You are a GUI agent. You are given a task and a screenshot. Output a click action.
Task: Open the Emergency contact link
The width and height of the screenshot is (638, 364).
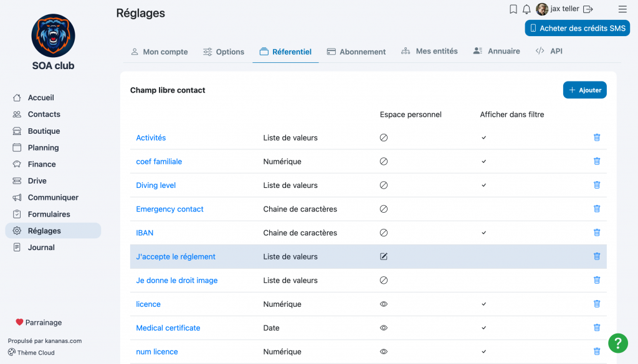[169, 209]
